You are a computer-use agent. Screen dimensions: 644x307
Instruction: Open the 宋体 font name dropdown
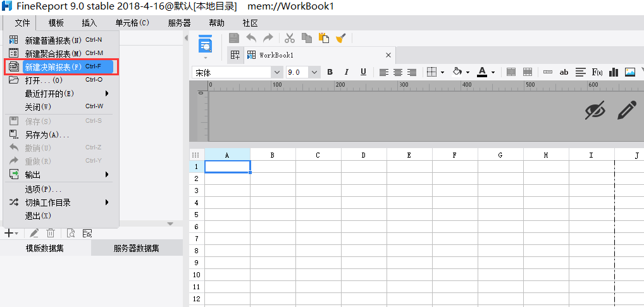[276, 72]
